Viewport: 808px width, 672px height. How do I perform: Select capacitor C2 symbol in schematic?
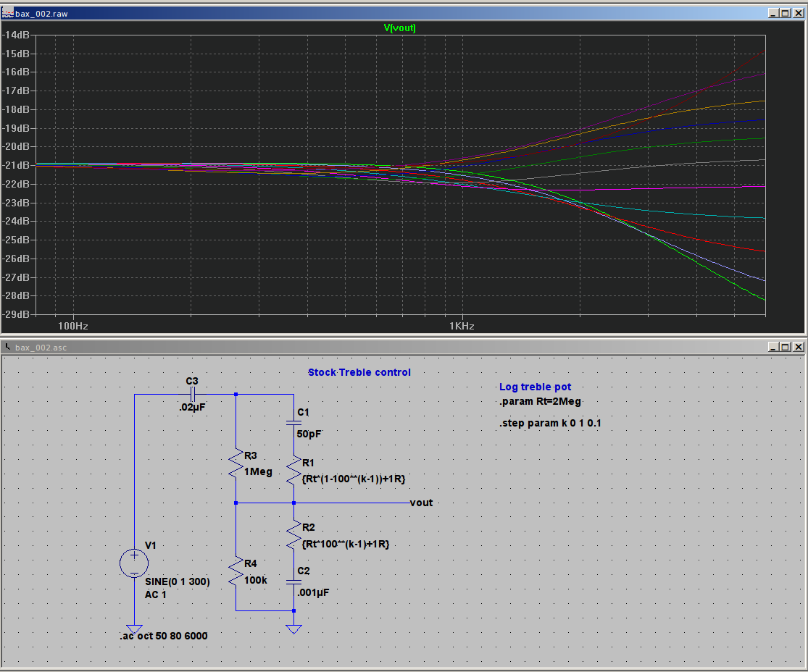(293, 582)
